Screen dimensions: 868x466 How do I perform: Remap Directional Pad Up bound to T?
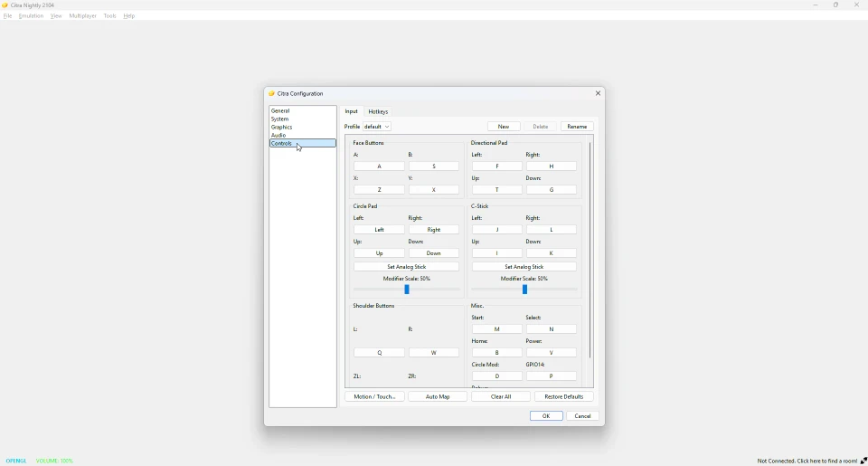[x=497, y=189]
